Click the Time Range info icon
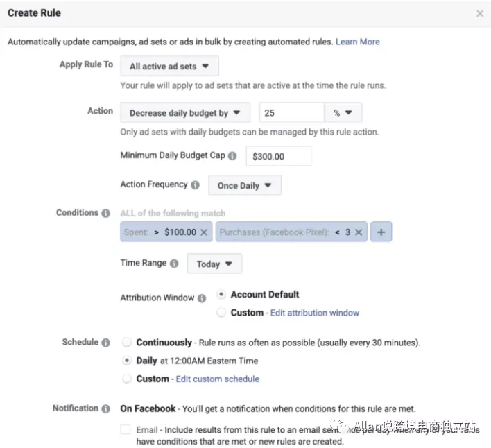Screen dimensions: 491x448 coord(174,264)
